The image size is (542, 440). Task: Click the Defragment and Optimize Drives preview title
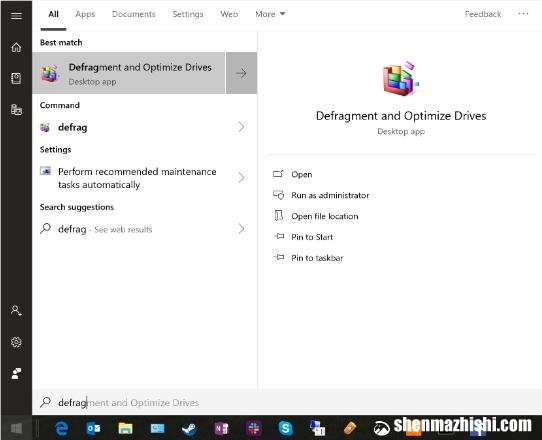401,116
